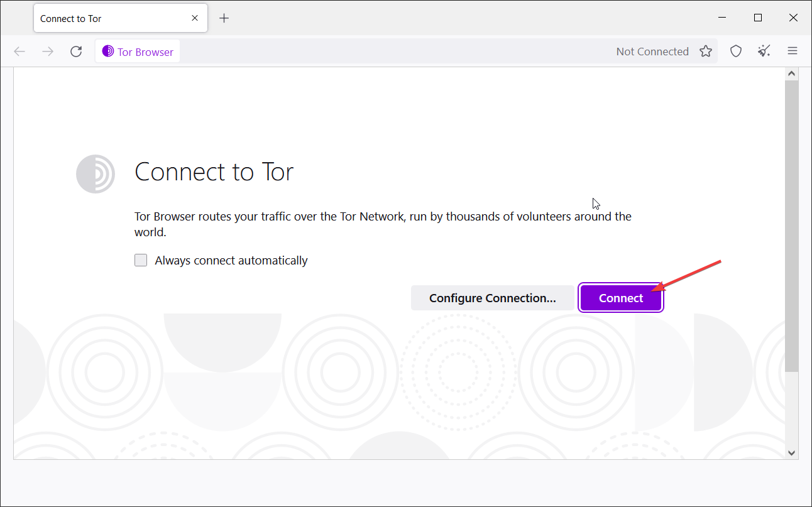Click the Connect button
The height and width of the screenshot is (507, 812).
[620, 298]
